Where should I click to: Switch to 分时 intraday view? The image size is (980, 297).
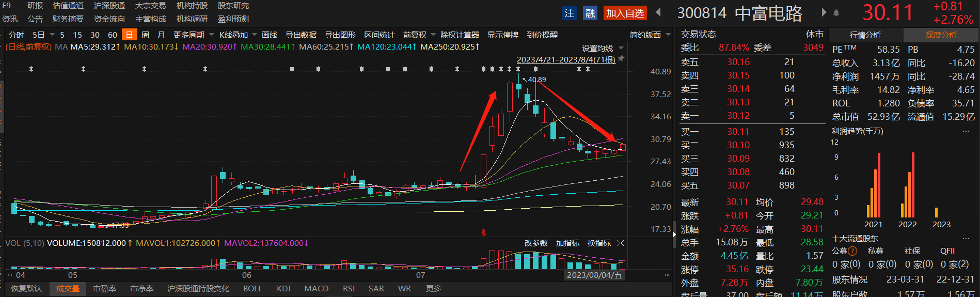(x=17, y=35)
